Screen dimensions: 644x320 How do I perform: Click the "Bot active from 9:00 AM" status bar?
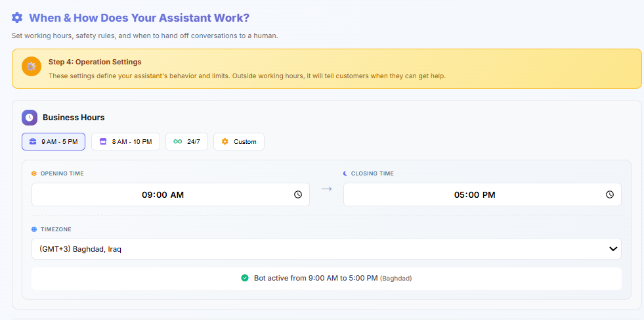pos(326,278)
